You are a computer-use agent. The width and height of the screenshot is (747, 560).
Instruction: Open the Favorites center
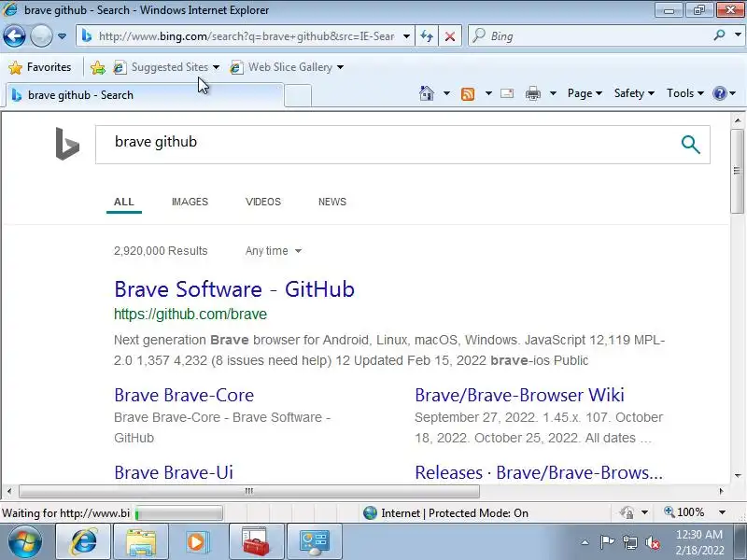click(40, 67)
